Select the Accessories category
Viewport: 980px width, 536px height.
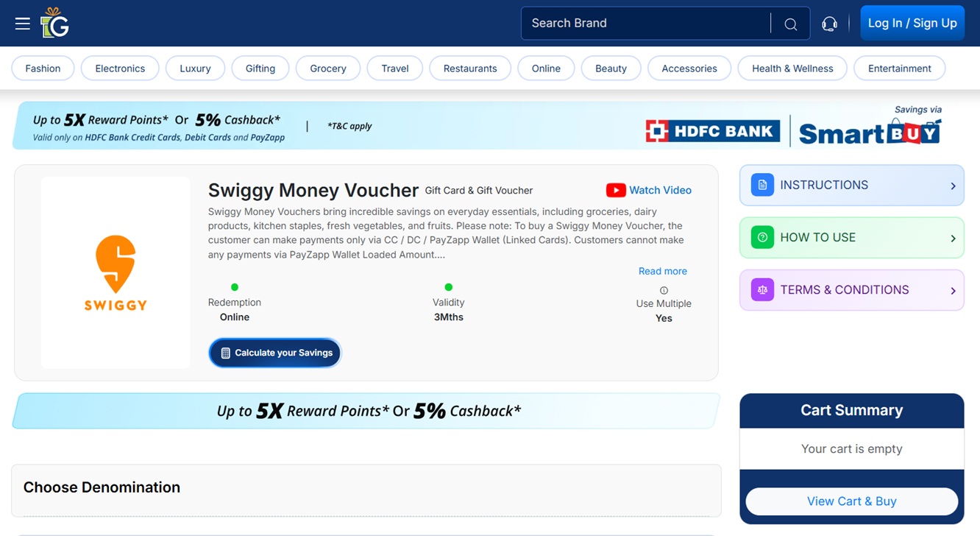tap(689, 68)
